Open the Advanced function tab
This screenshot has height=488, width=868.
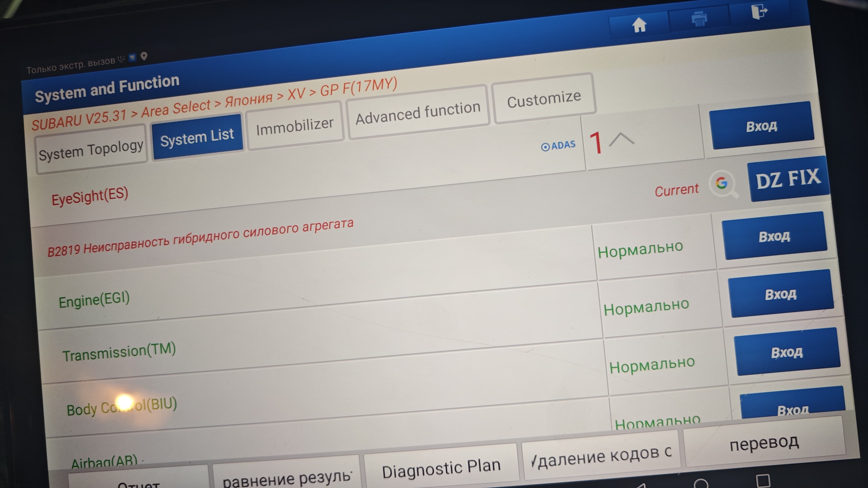pos(418,112)
